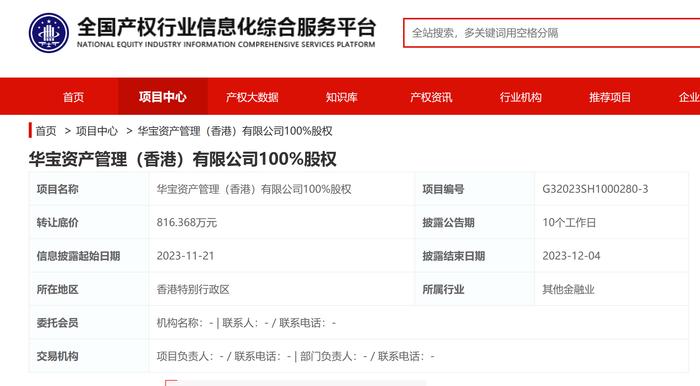Click the partially visible 企业 menu item
Screen dimensions: 700x386
689,97
